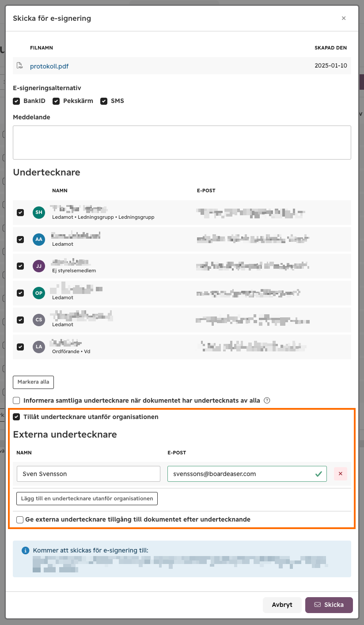Click the Skicka button
The height and width of the screenshot is (625, 364).
329,605
